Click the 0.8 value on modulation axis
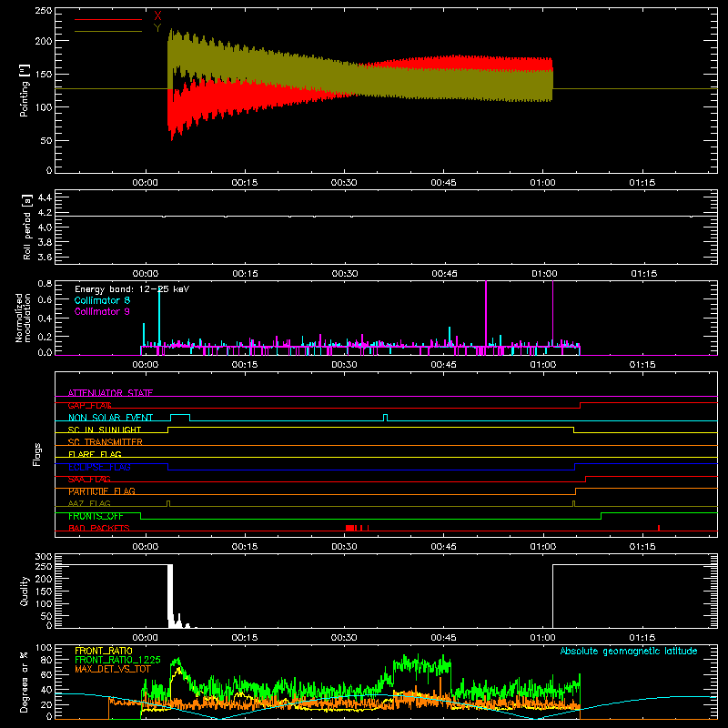Image resolution: width=728 pixels, height=728 pixels. (45, 283)
